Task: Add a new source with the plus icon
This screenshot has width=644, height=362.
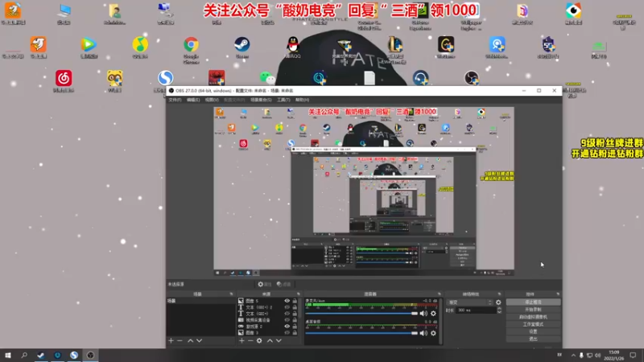Action: tap(242, 340)
